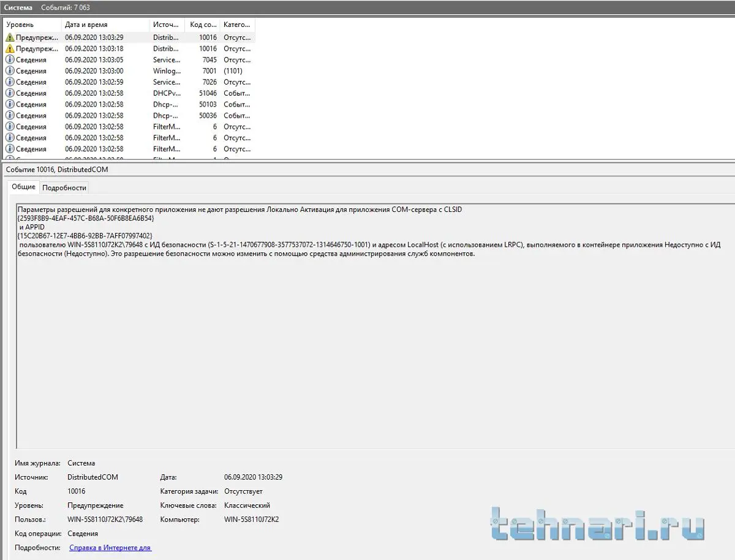Screen dimensions: 735x560
Task: Select the date cell 06.09.2020 13:02:59
Action: pos(94,82)
